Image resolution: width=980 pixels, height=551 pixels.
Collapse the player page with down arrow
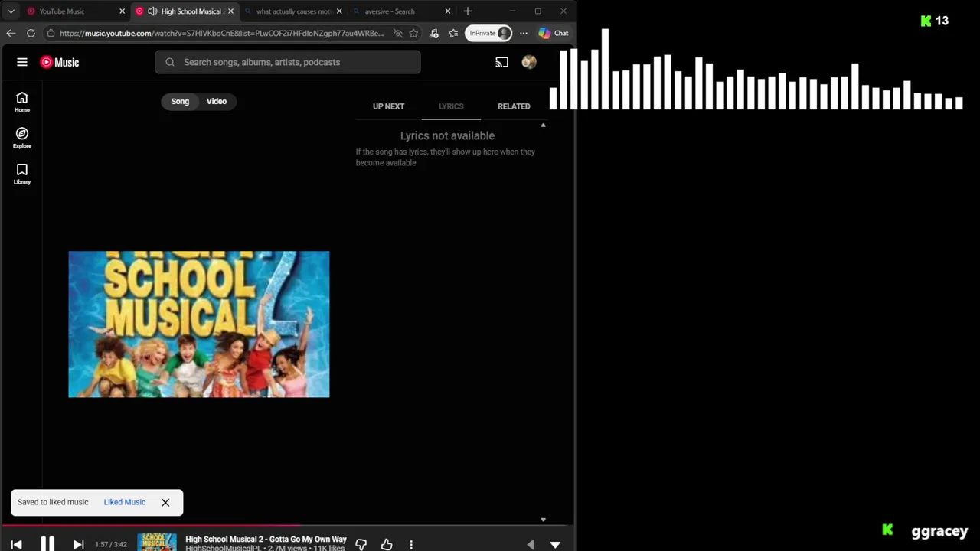tap(555, 544)
